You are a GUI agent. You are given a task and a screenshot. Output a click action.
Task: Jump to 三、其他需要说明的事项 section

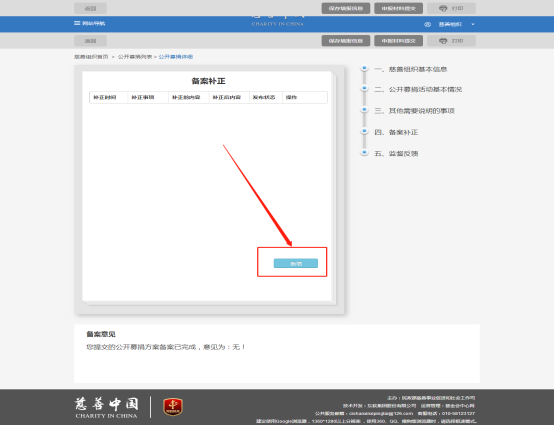tap(414, 111)
